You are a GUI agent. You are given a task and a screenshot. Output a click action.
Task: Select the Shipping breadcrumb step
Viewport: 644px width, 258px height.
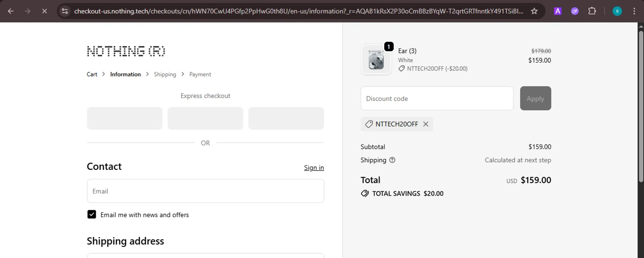(165, 74)
